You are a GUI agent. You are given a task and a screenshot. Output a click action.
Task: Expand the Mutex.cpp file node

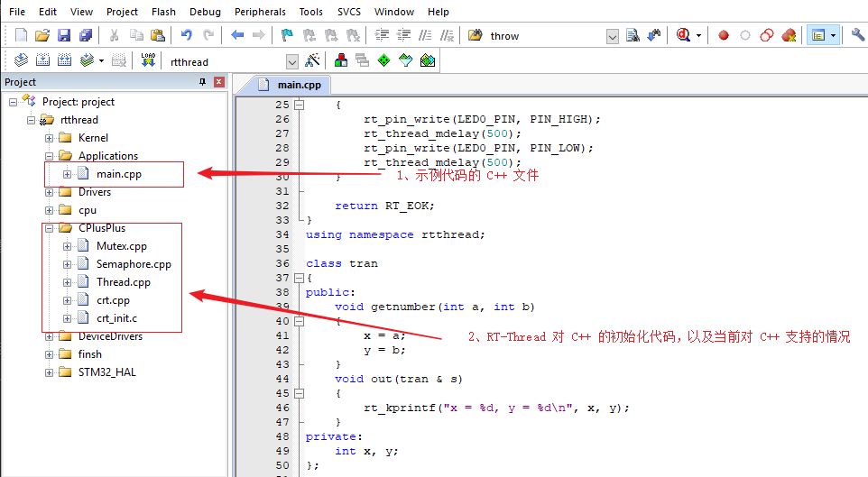click(67, 247)
